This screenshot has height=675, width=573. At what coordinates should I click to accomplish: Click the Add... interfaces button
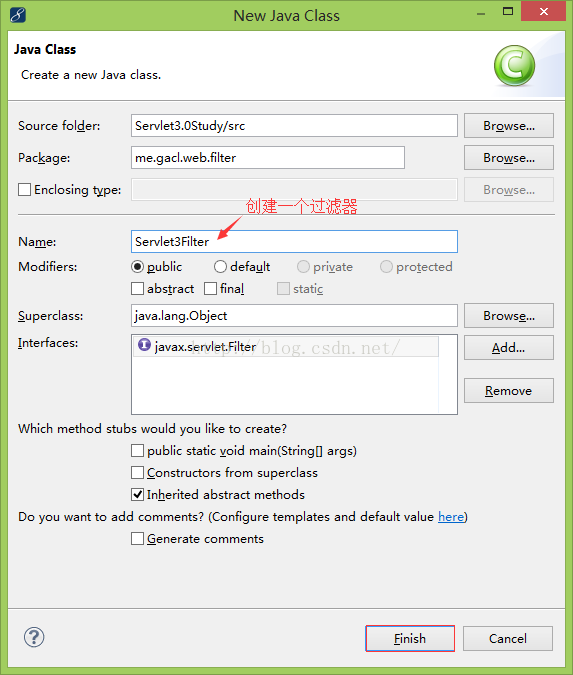(x=509, y=348)
